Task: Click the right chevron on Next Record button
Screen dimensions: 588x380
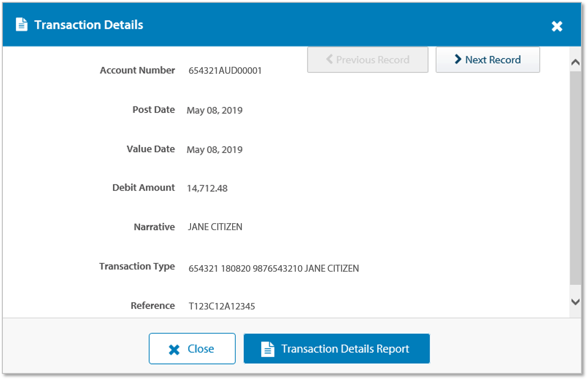Action: (459, 59)
